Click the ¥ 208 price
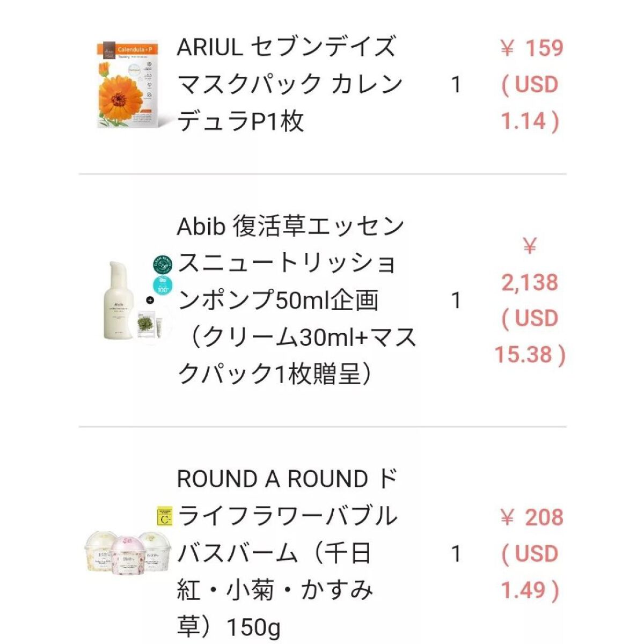The width and height of the screenshot is (644, 644). (531, 517)
